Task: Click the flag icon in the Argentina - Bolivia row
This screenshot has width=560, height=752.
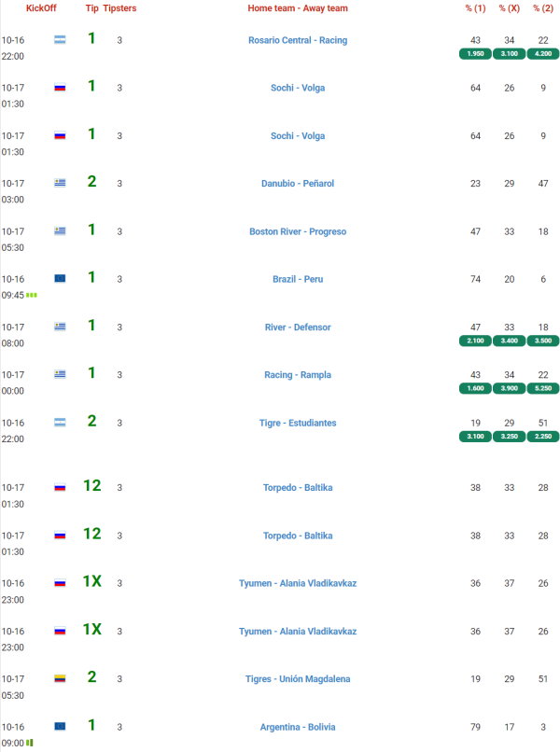Action: click(x=60, y=726)
